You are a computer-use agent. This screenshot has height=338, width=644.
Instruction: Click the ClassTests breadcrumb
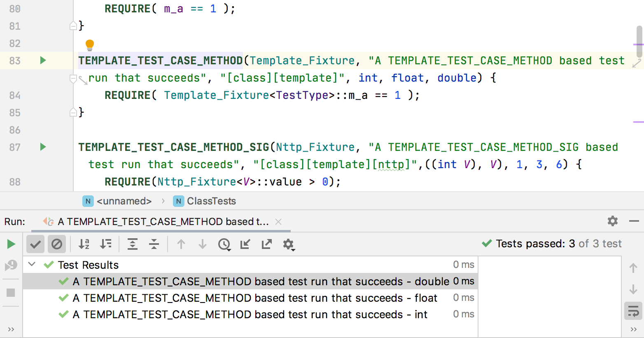point(211,201)
